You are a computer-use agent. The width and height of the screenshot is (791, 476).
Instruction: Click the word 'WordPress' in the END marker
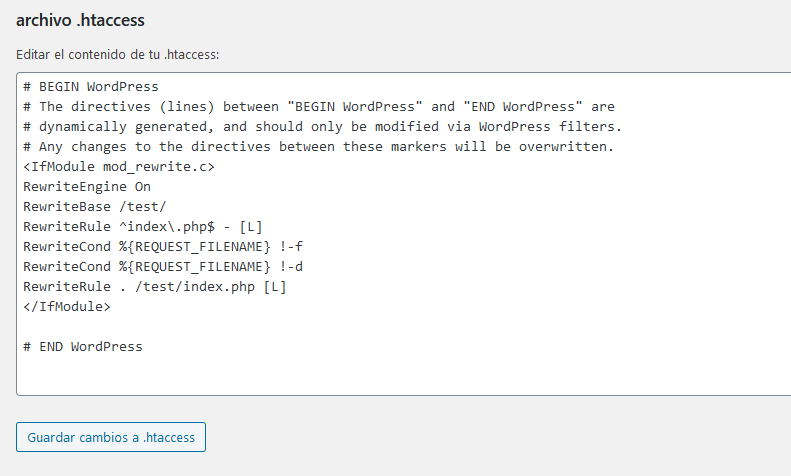107,347
